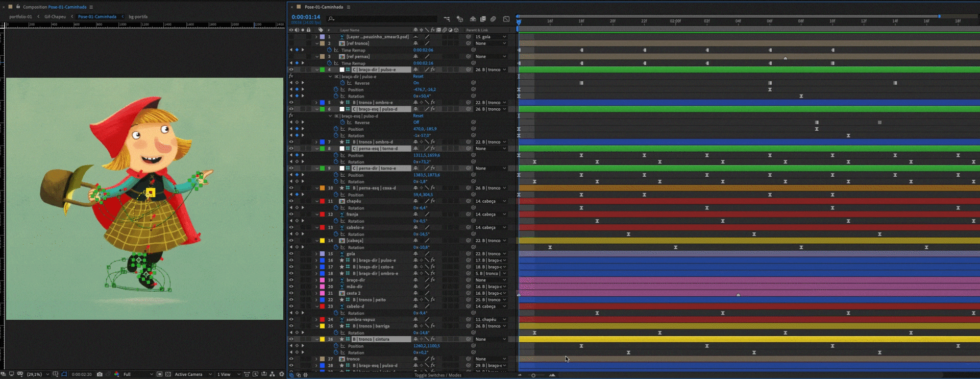The height and width of the screenshot is (379, 980).
Task: Toggle the shy switch on layer 15 gola
Action: click(415, 254)
